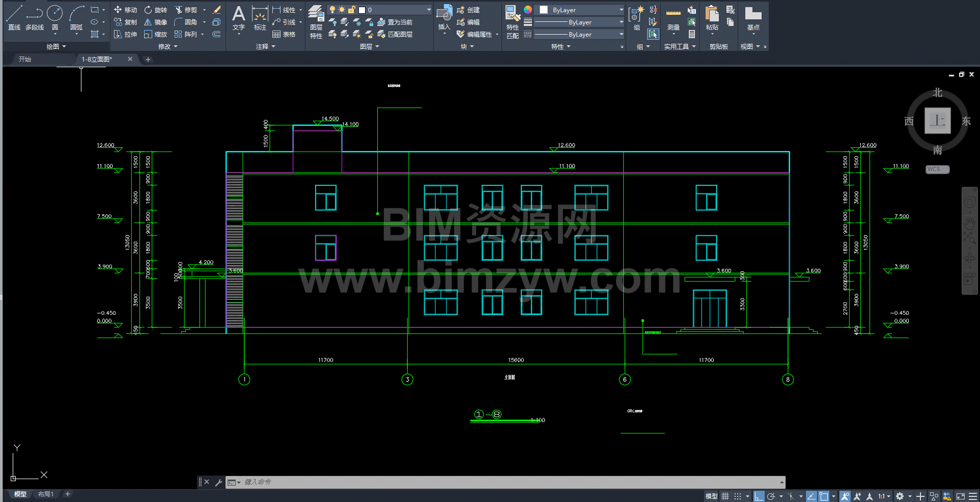Open the object color wheel swatch
The width and height of the screenshot is (980, 502).
[x=528, y=10]
